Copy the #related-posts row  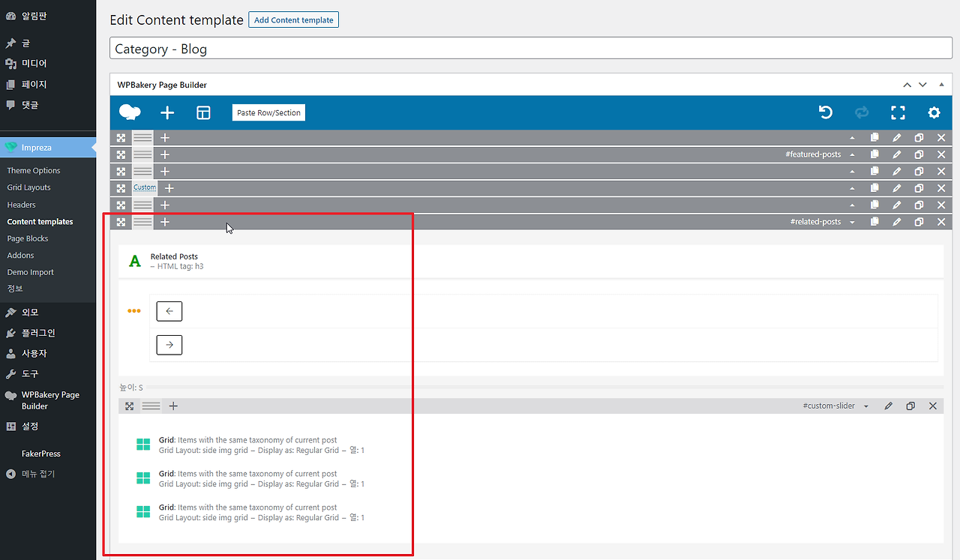[874, 222]
